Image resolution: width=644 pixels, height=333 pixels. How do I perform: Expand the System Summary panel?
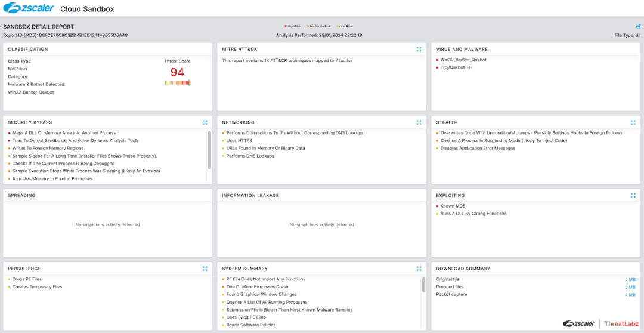coord(419,269)
